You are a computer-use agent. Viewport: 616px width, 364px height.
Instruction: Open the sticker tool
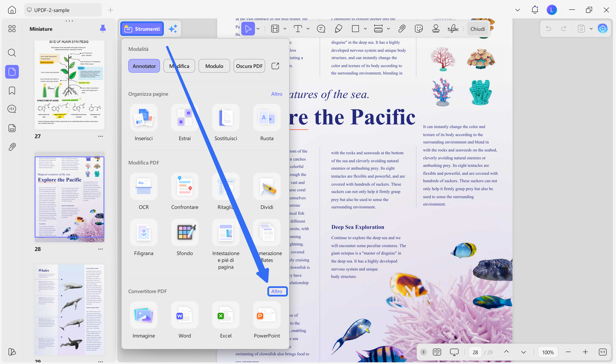pos(419,29)
